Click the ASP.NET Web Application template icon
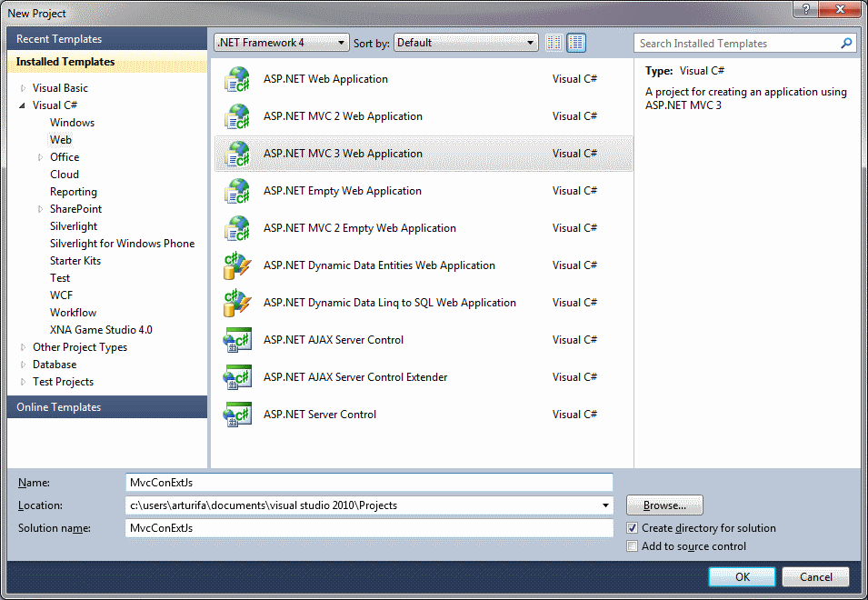This screenshot has width=868, height=600. click(x=237, y=80)
